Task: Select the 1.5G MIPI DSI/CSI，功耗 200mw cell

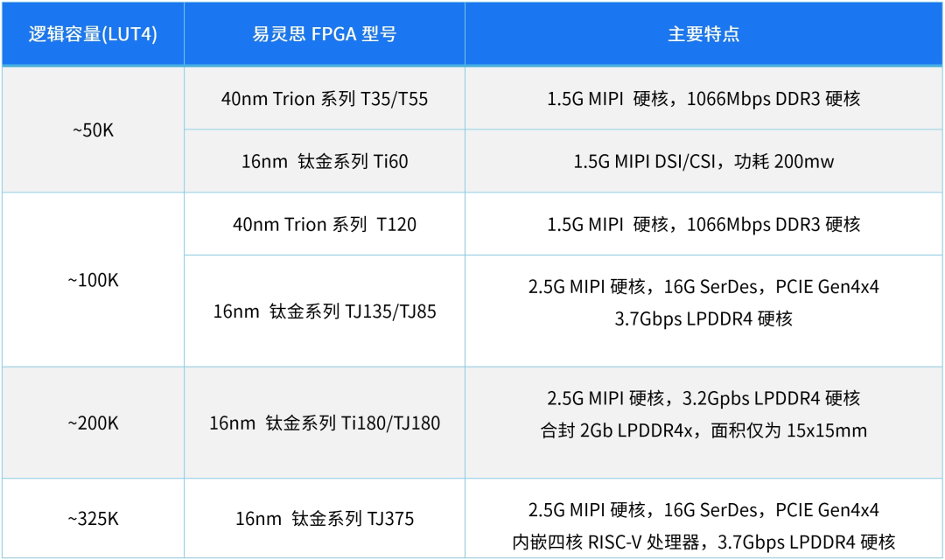Action: point(703,162)
